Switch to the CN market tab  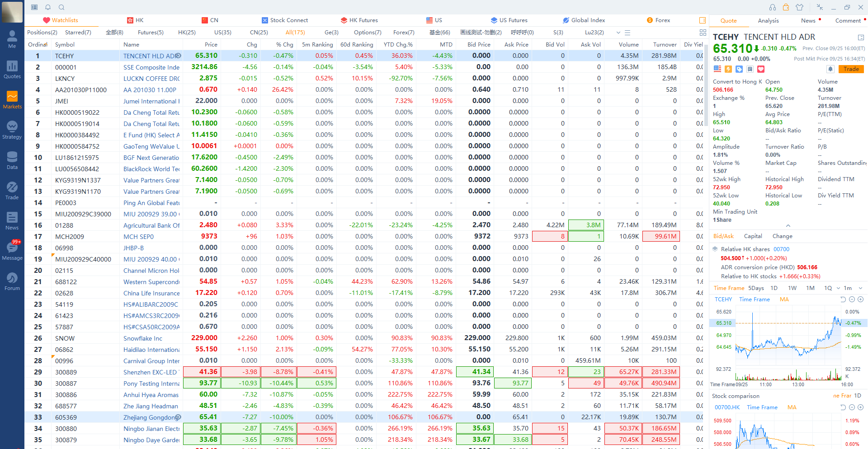tap(210, 20)
